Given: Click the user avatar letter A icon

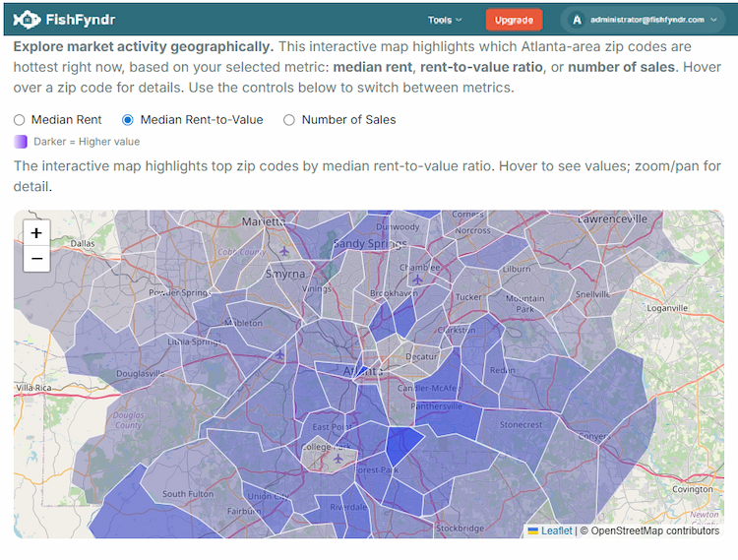Looking at the screenshot, I should [x=577, y=20].
